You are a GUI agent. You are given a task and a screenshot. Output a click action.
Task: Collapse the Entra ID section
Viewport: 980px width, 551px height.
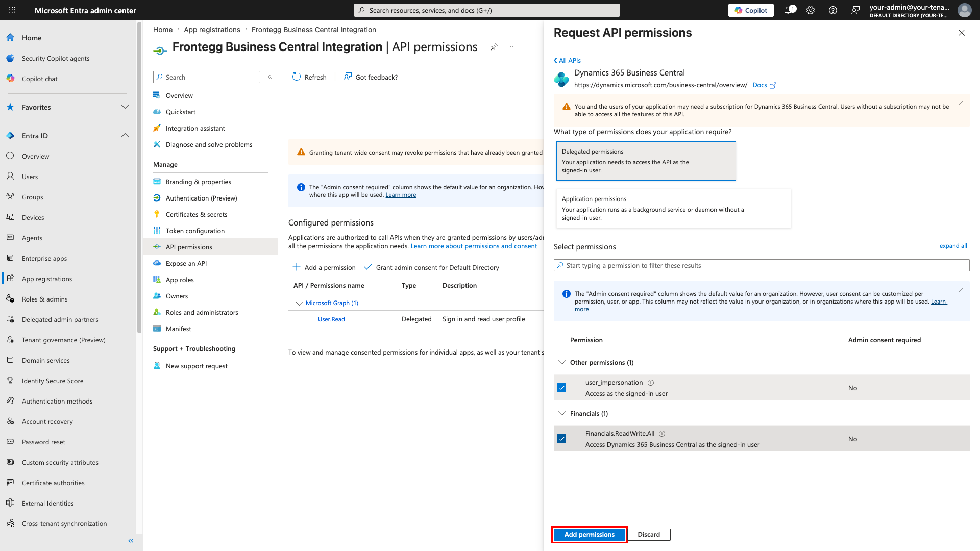pos(125,135)
